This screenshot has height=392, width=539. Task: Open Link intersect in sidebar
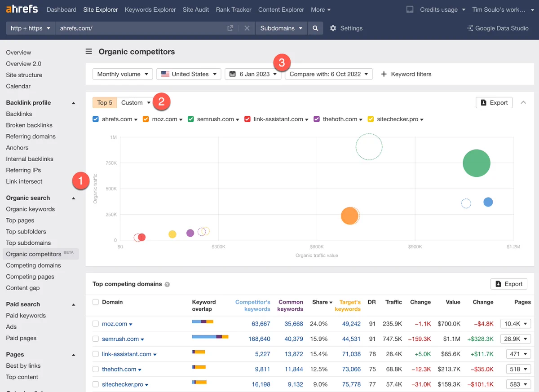click(x=24, y=181)
